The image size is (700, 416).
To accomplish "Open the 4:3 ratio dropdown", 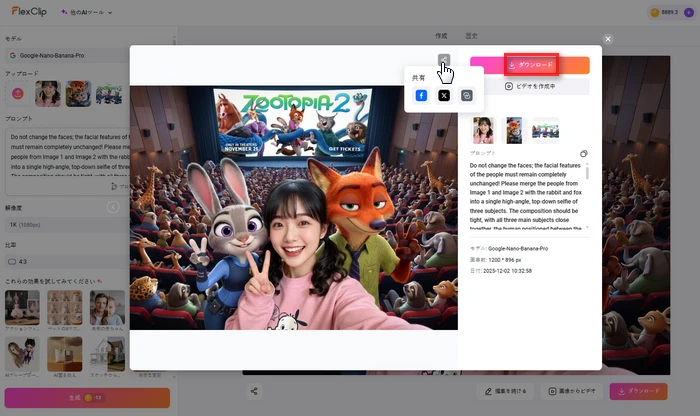I will [68, 262].
